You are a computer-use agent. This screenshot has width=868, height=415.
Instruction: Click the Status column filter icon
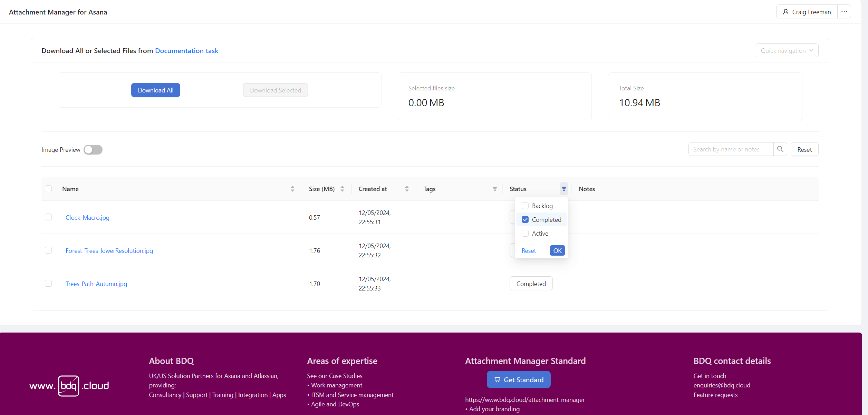tap(563, 189)
